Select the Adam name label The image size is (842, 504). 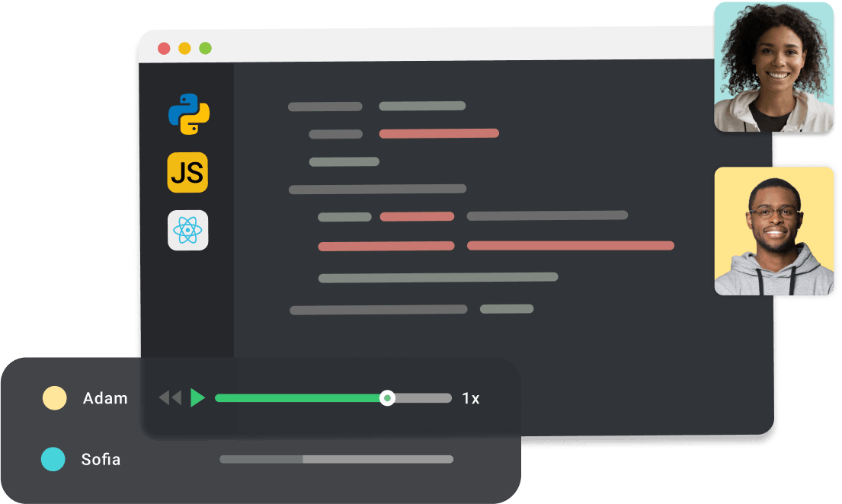[105, 398]
